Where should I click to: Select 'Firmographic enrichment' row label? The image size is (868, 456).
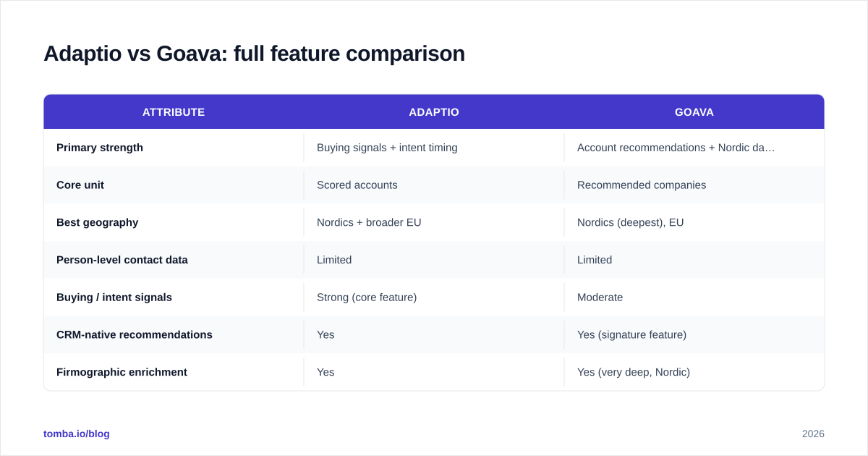click(x=122, y=372)
